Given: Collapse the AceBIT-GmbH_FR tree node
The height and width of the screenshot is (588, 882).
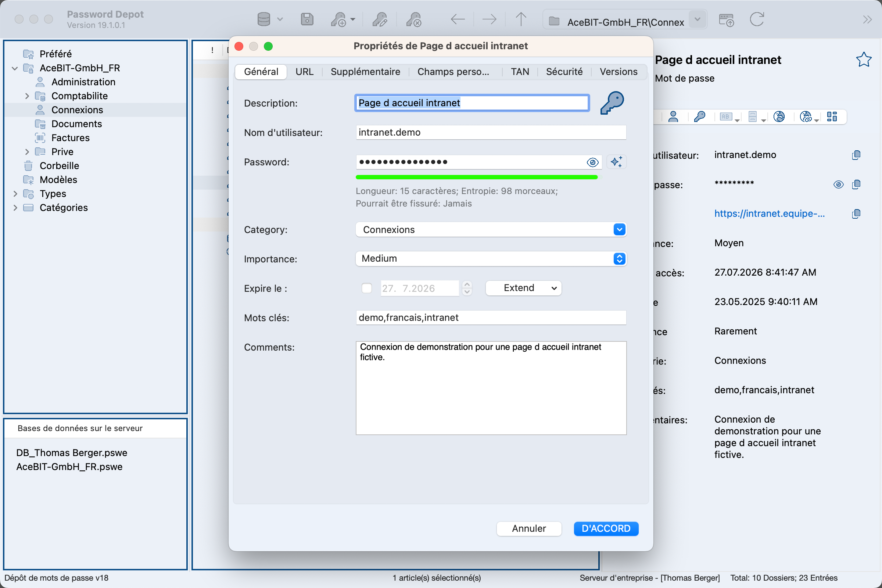Looking at the screenshot, I should point(15,68).
